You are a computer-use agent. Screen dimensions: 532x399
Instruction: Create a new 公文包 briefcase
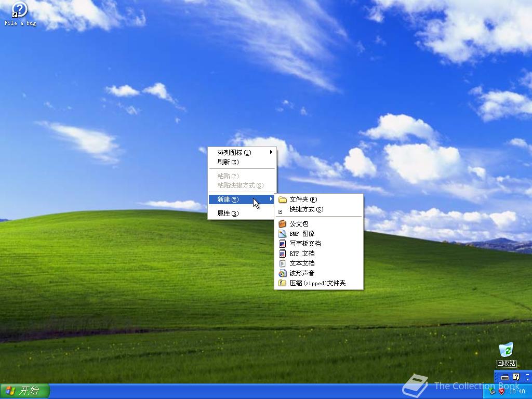click(x=318, y=223)
